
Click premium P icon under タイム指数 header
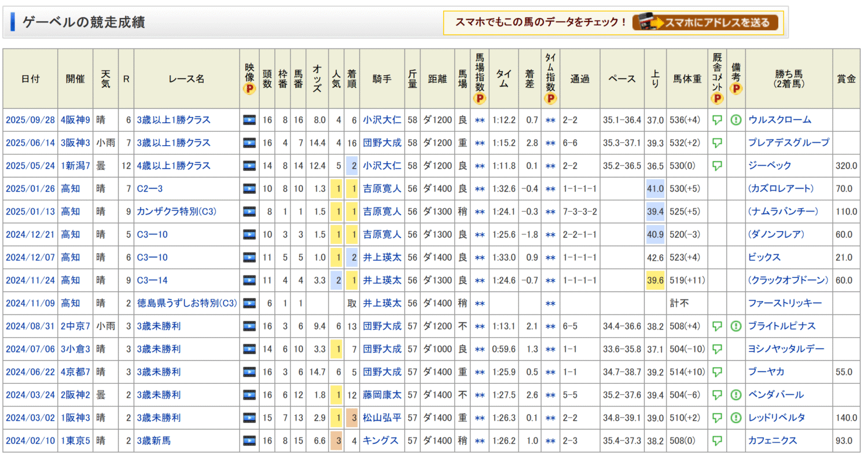coord(550,98)
